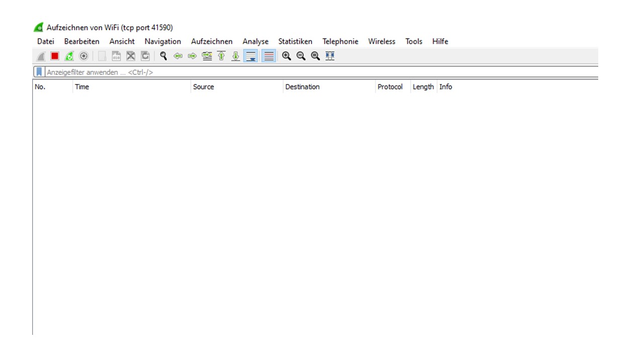Open the Analyse menu
This screenshot has height=362, width=644.
tap(256, 42)
